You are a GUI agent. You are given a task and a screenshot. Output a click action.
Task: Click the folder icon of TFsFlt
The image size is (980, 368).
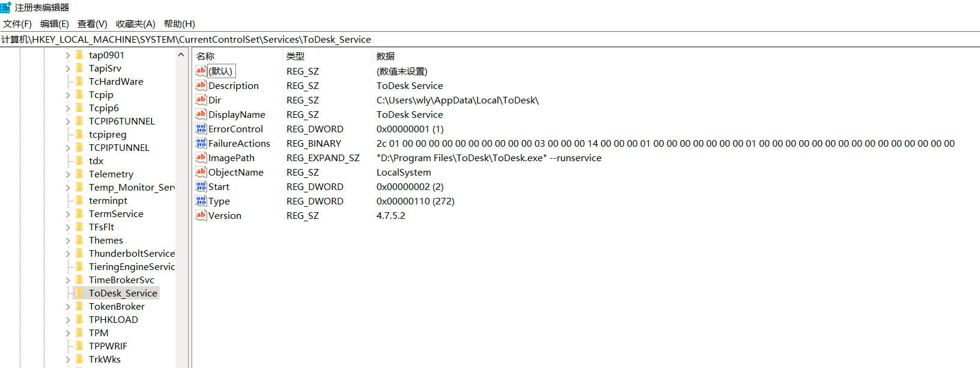pyautogui.click(x=79, y=227)
